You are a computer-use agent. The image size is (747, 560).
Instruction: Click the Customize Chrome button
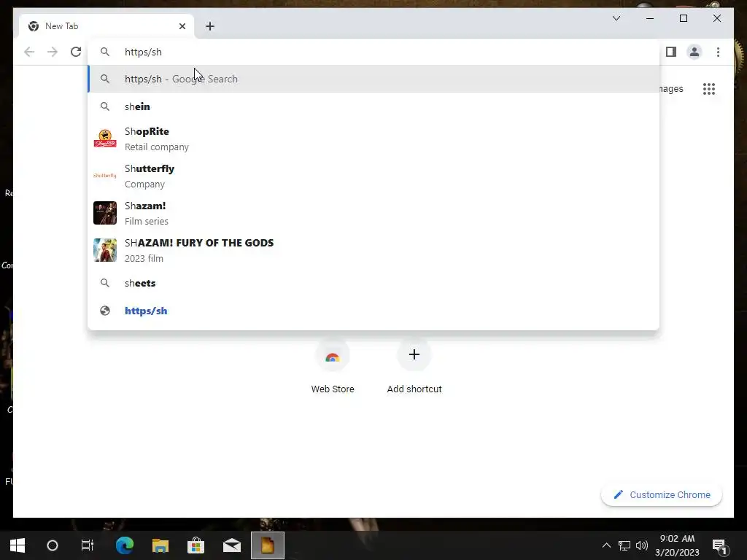[661, 495]
